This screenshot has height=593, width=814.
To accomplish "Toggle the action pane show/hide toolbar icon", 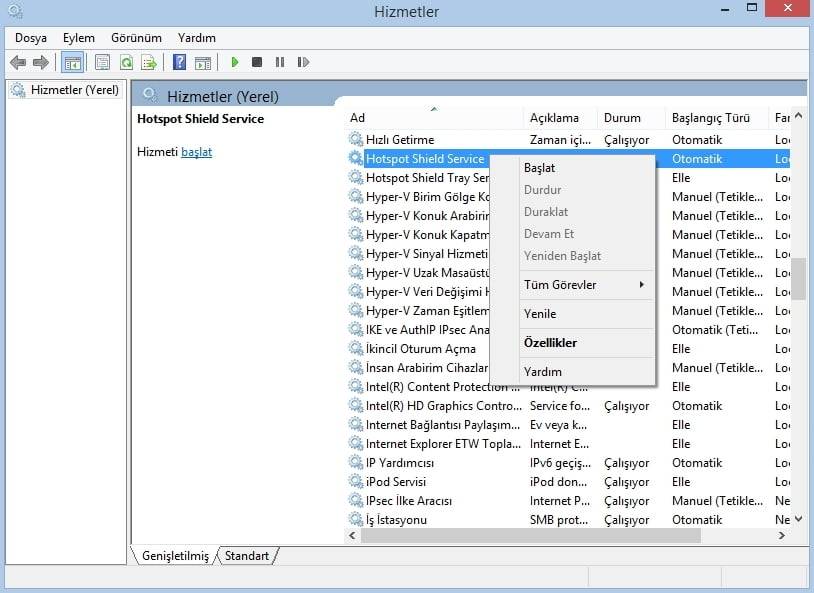I will 203,63.
